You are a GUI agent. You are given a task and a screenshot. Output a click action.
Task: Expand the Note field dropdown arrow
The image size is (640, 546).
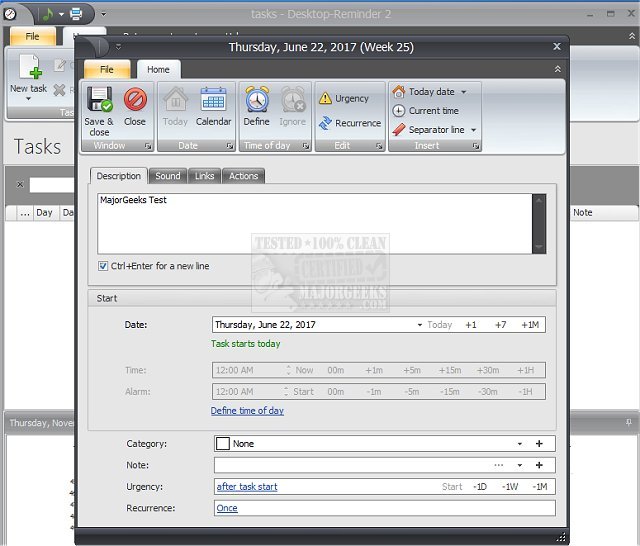pos(520,465)
